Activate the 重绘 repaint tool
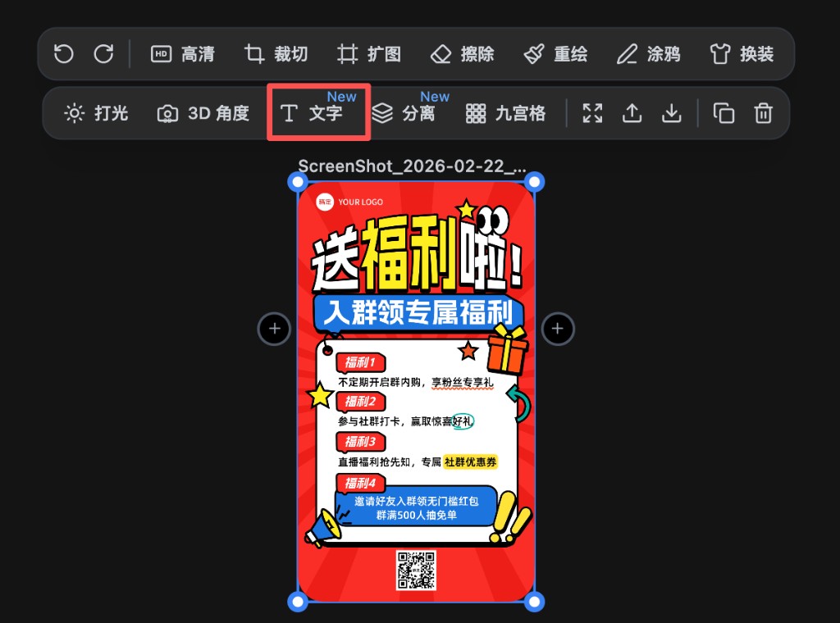 click(556, 53)
